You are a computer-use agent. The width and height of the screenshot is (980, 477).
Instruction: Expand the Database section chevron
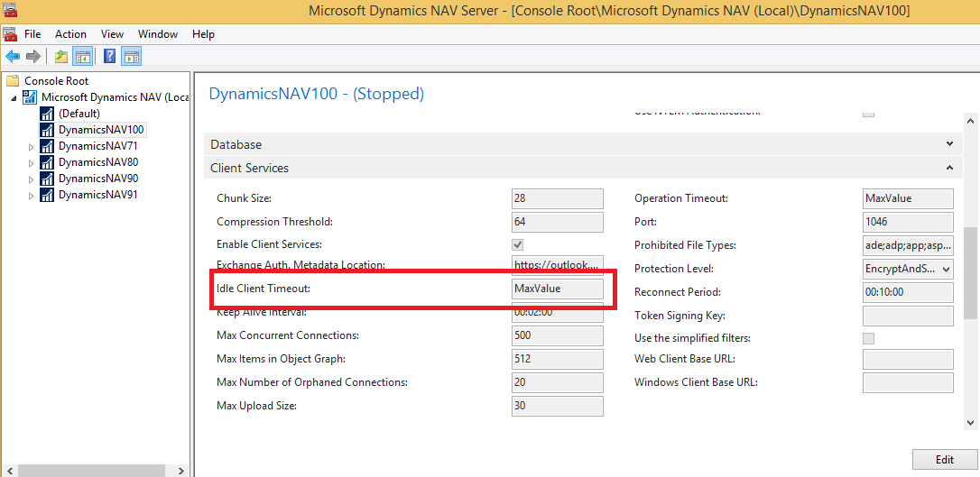pyautogui.click(x=949, y=143)
